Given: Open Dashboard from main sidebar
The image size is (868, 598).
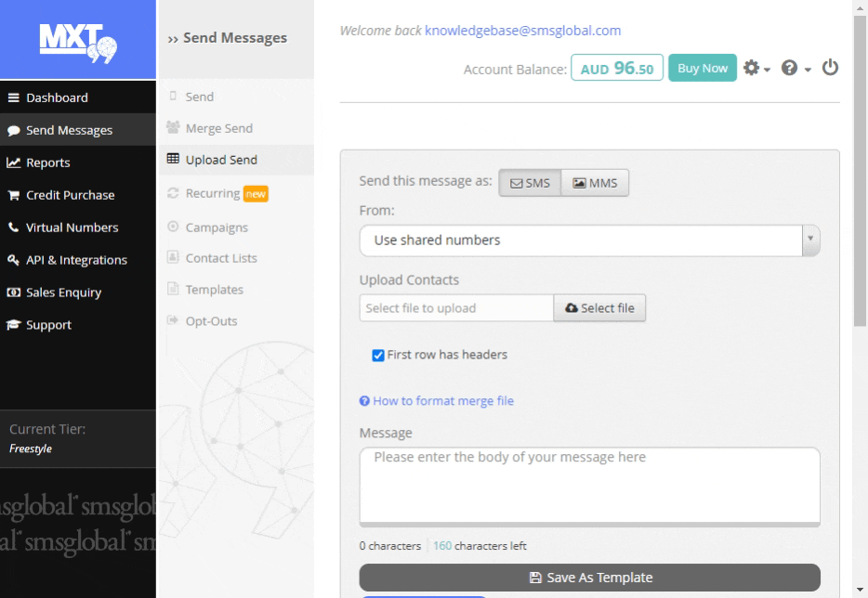Looking at the screenshot, I should point(57,97).
